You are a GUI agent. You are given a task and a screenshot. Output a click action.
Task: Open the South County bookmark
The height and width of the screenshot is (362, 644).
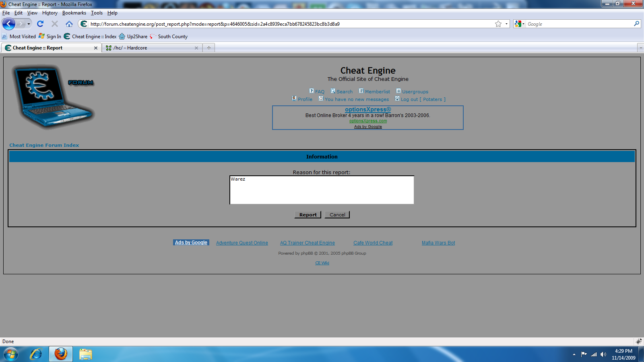coord(169,36)
